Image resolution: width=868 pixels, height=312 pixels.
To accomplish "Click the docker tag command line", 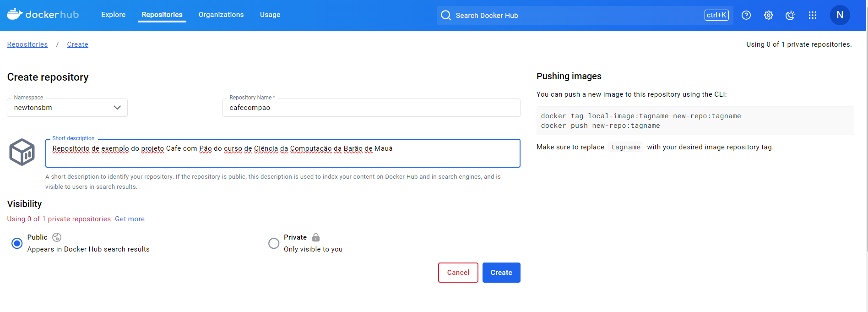I will pyautogui.click(x=641, y=116).
